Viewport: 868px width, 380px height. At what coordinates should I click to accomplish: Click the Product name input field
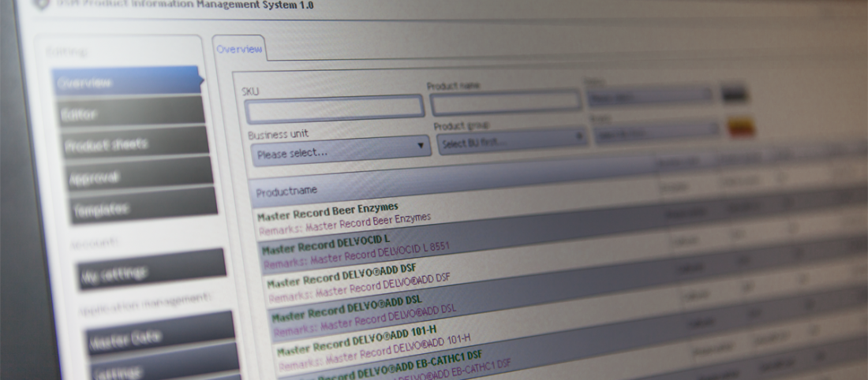click(505, 102)
